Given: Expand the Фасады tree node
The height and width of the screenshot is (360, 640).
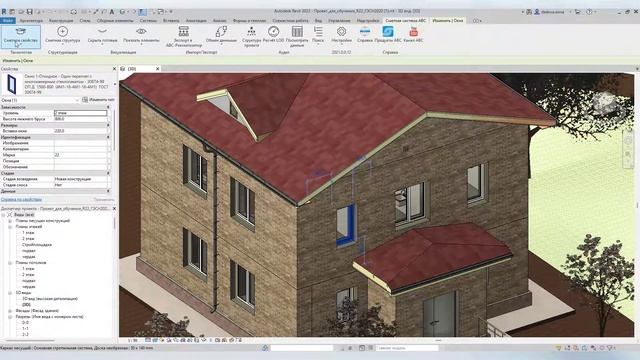Looking at the screenshot, I should (x=10, y=311).
